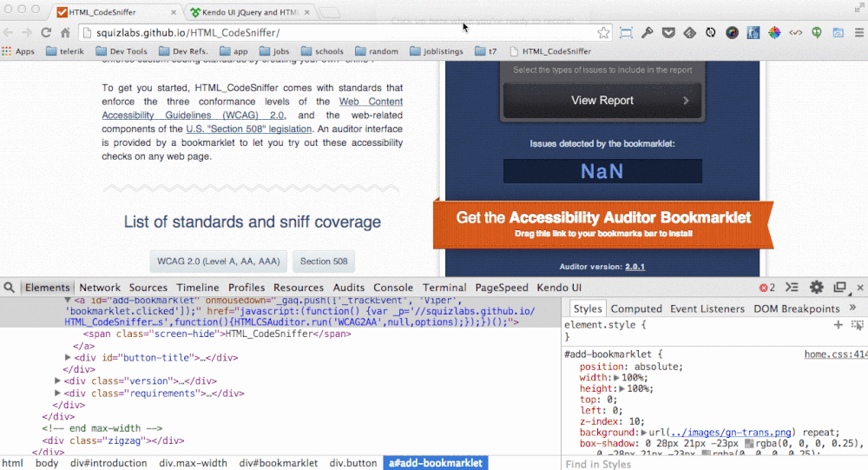The width and height of the screenshot is (868, 470).
Task: Open the Auditor version 2.0.1 link
Action: (x=635, y=267)
